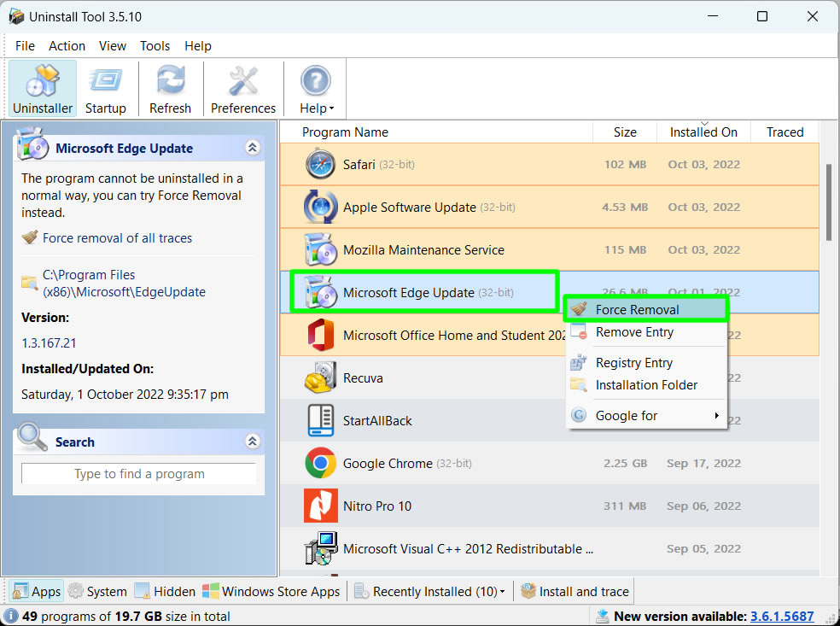Screen dimensions: 840x626
Task: Select the Microsoft Visual C++ 2012 icon
Action: pyautogui.click(x=320, y=548)
